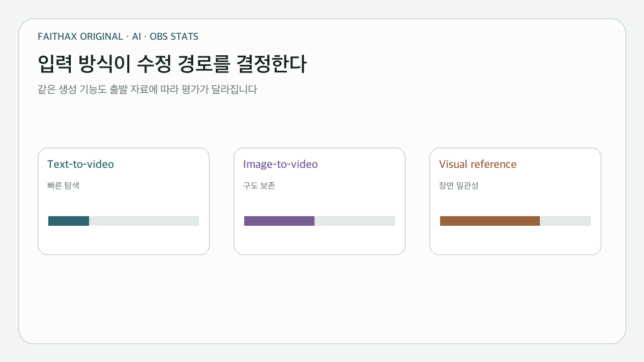Select the Image-to-video card title
Viewport: 644px width, 362px height.
(x=281, y=164)
